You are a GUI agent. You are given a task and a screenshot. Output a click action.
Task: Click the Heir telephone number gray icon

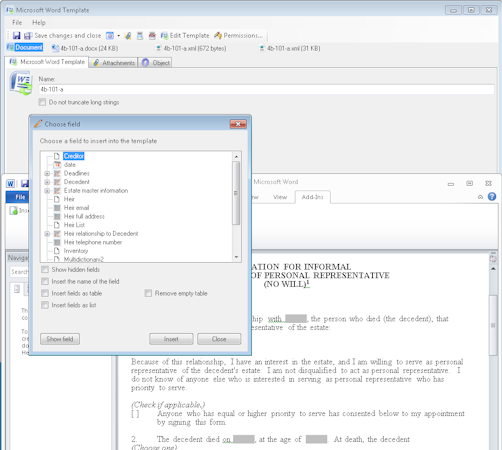(x=57, y=242)
